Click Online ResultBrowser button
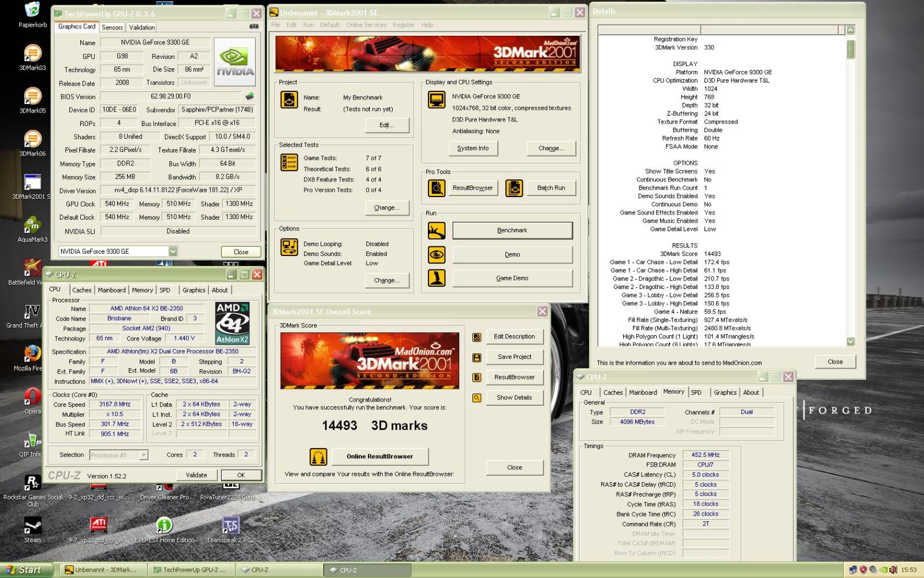The height and width of the screenshot is (578, 924). click(380, 457)
